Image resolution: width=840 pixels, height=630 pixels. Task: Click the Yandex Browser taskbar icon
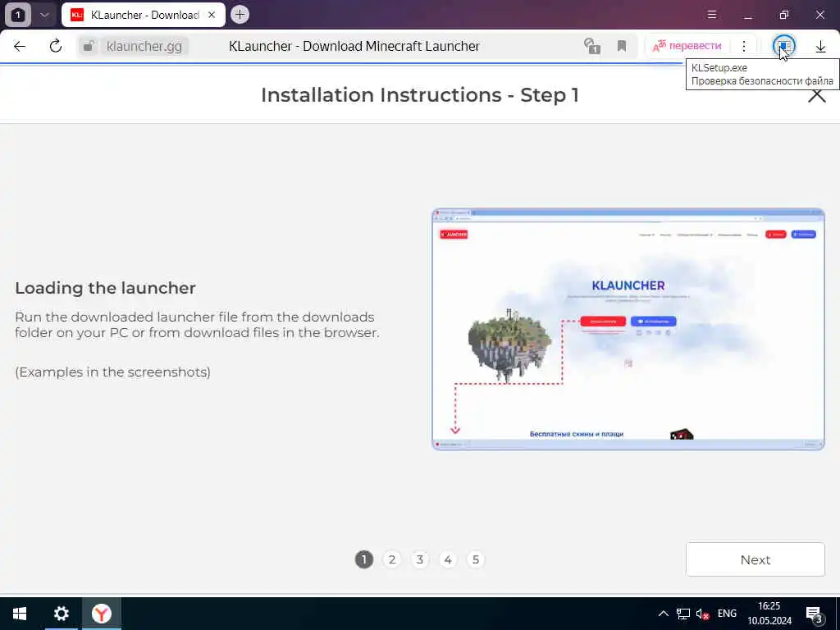(x=101, y=614)
